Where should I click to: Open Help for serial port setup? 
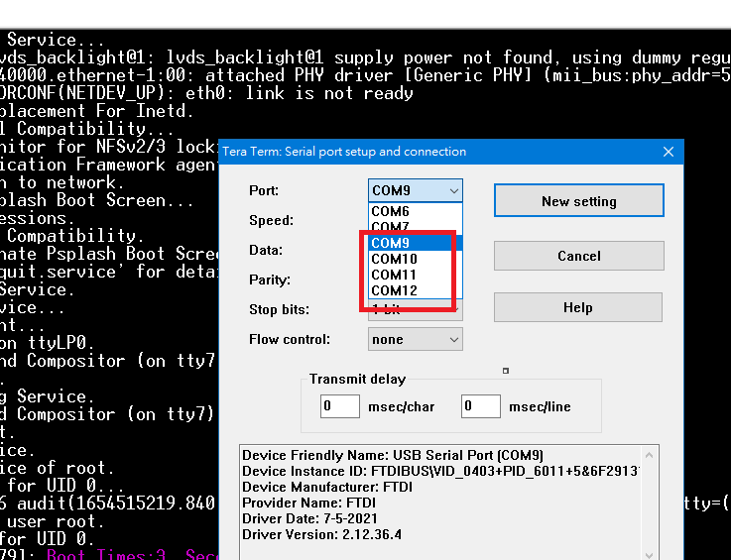[577, 307]
